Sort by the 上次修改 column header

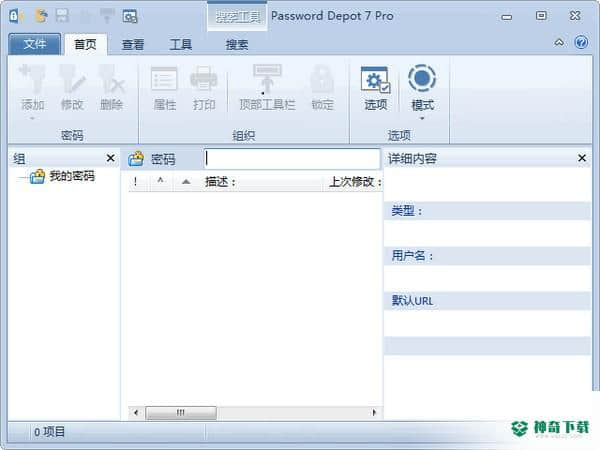click(x=354, y=182)
